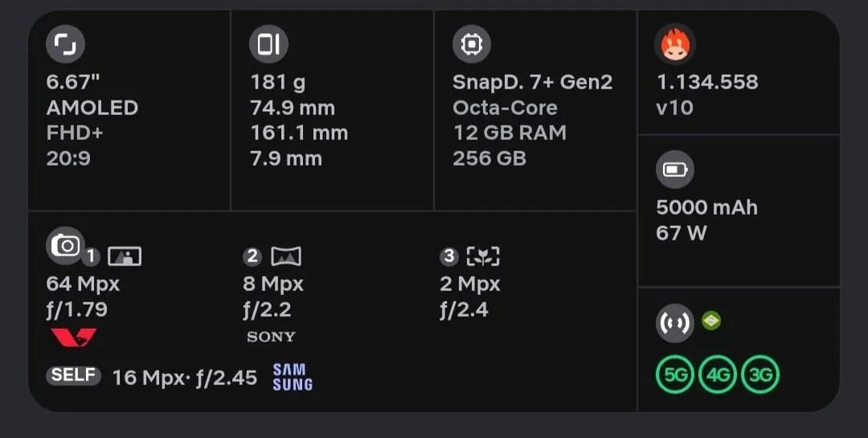
Task: Click the 5G network badge
Action: point(675,375)
